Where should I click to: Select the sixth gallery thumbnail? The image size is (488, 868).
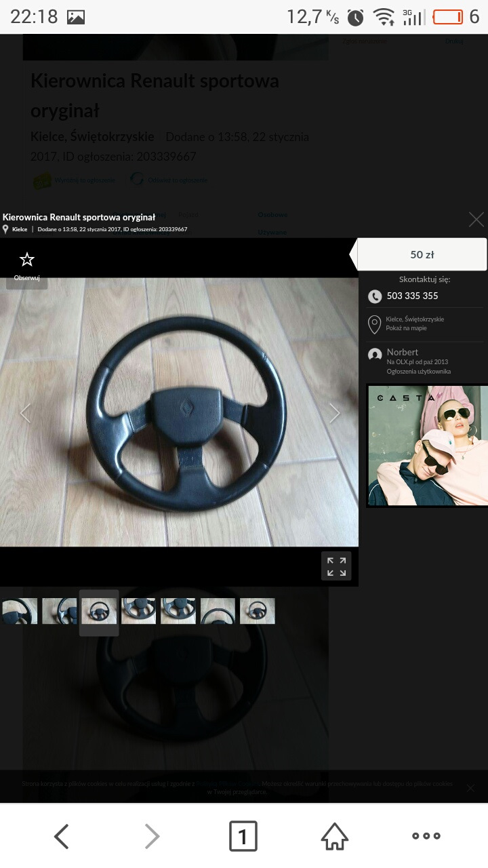tap(218, 611)
